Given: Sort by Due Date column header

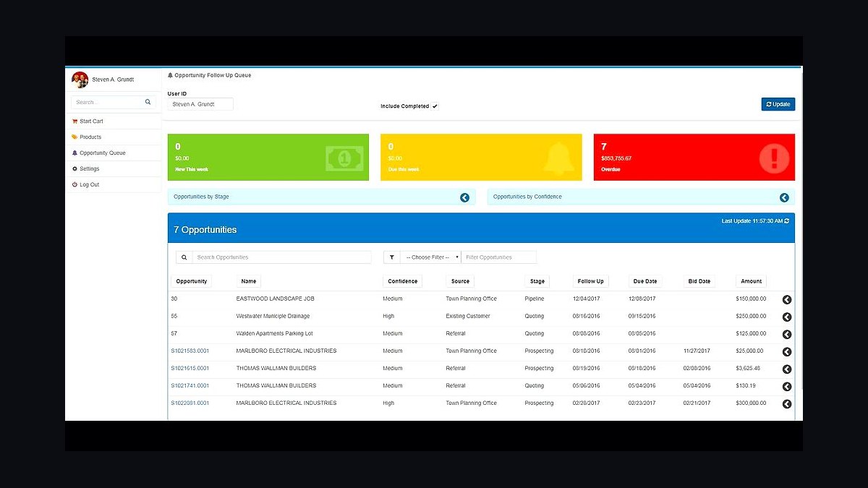Looking at the screenshot, I should pos(645,281).
